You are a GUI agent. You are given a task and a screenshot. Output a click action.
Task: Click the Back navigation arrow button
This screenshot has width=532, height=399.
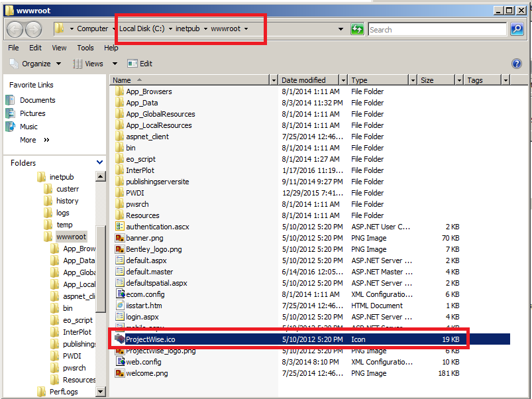click(x=15, y=30)
